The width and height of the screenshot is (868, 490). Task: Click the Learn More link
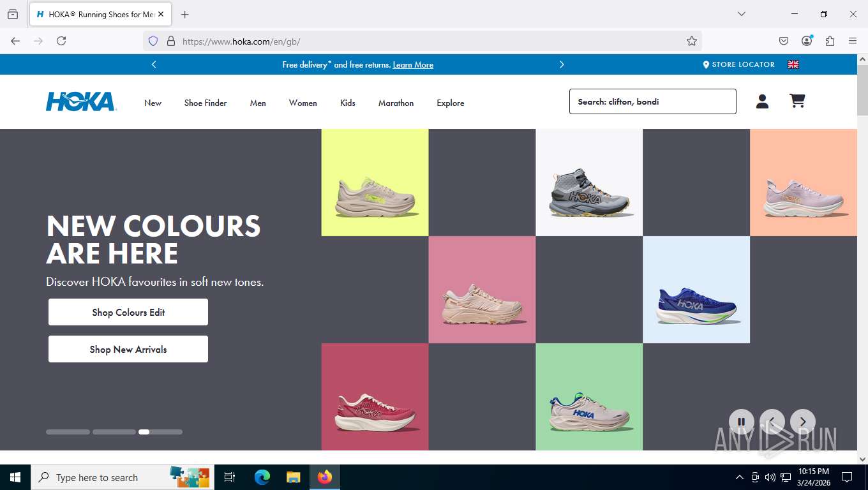413,65
